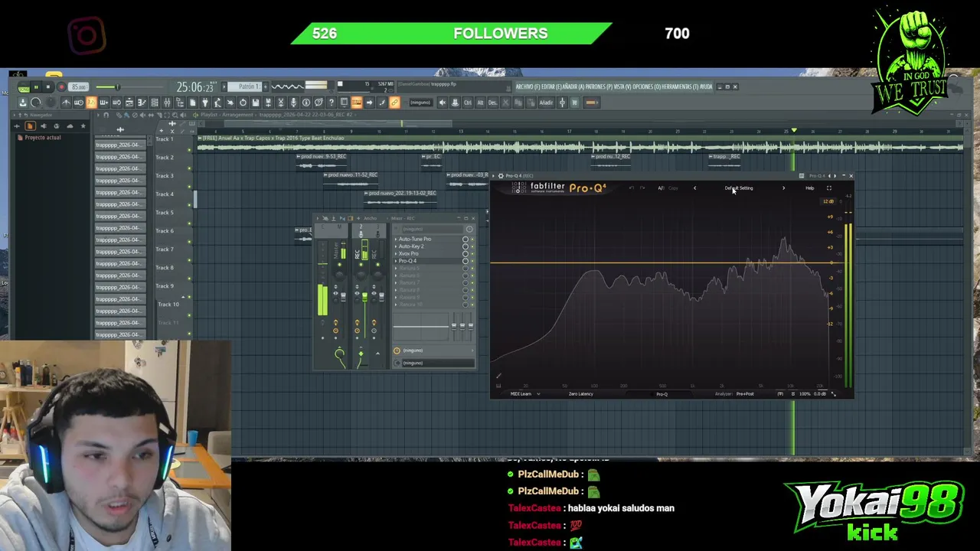Open project info with the 'i' icon
This screenshot has height=551, width=980.
tap(305, 103)
